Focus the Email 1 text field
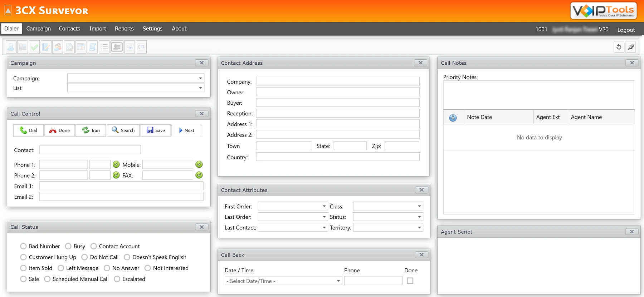644x297 pixels. pos(121,186)
